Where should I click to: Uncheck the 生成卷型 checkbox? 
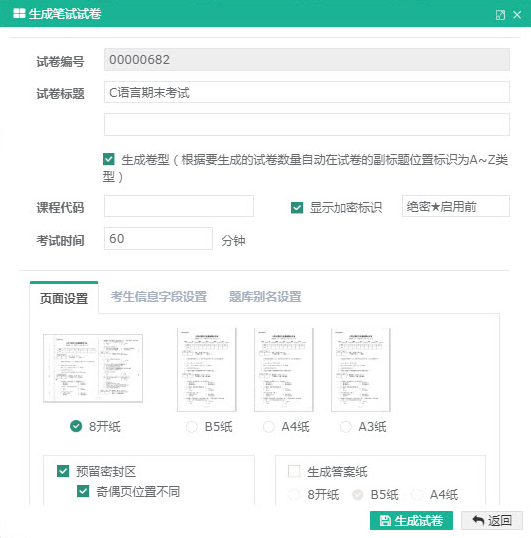[x=109, y=159]
